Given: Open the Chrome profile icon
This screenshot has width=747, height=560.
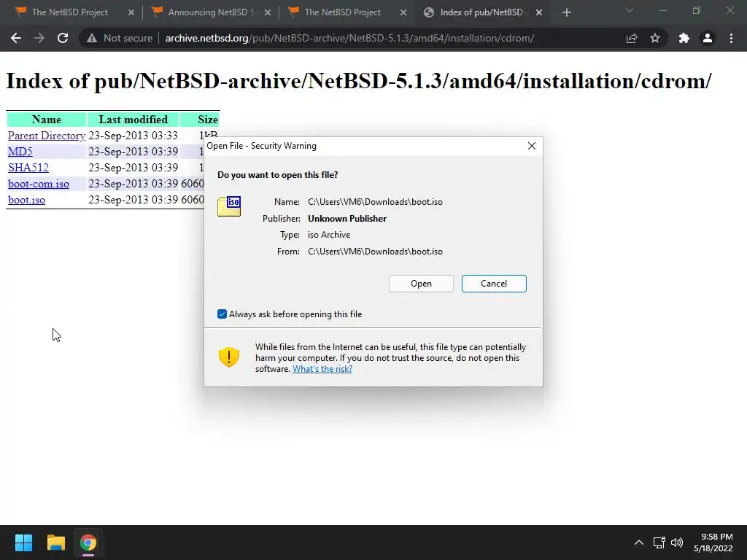Looking at the screenshot, I should (708, 38).
